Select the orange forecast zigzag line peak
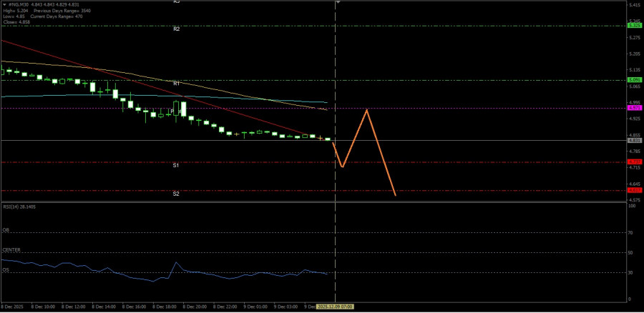 pyautogui.click(x=367, y=110)
